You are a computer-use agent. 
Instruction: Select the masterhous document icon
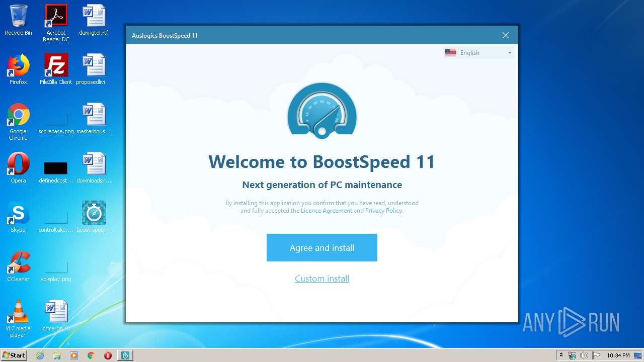(x=94, y=119)
